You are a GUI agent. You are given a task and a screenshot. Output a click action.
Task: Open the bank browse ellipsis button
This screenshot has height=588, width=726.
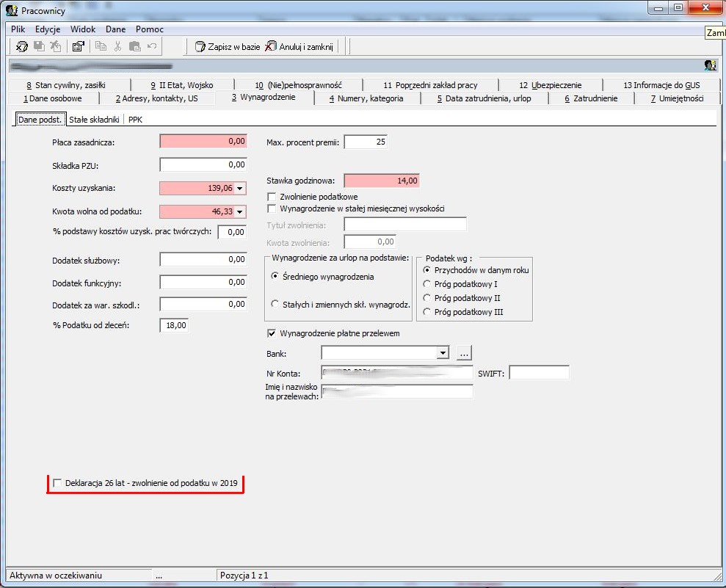point(465,353)
